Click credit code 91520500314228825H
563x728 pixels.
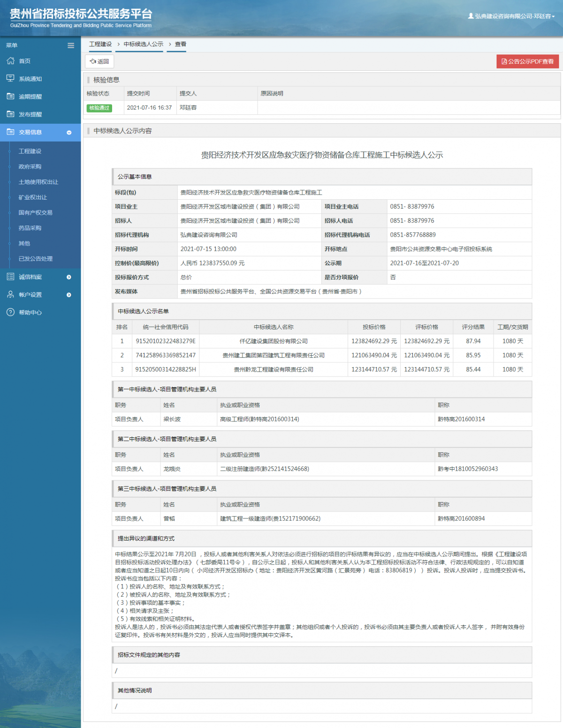point(166,369)
